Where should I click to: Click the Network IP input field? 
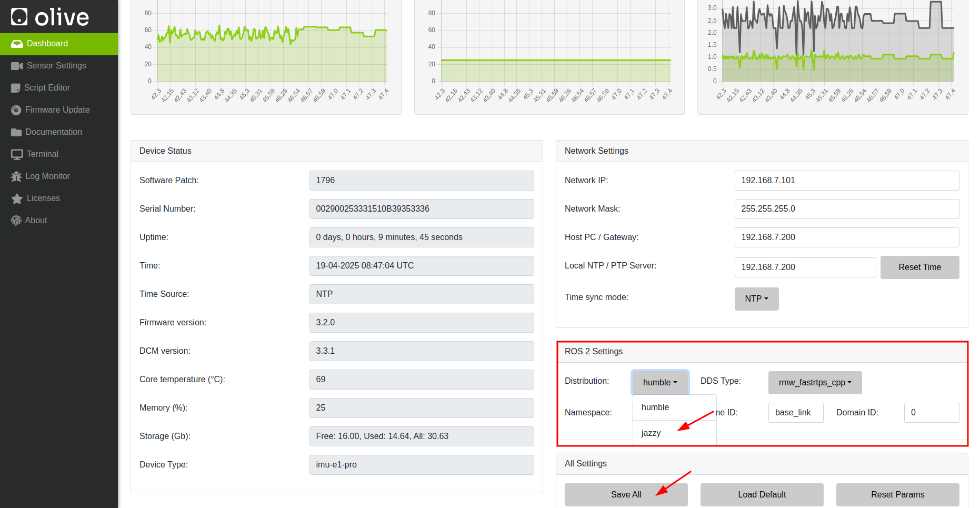846,181
